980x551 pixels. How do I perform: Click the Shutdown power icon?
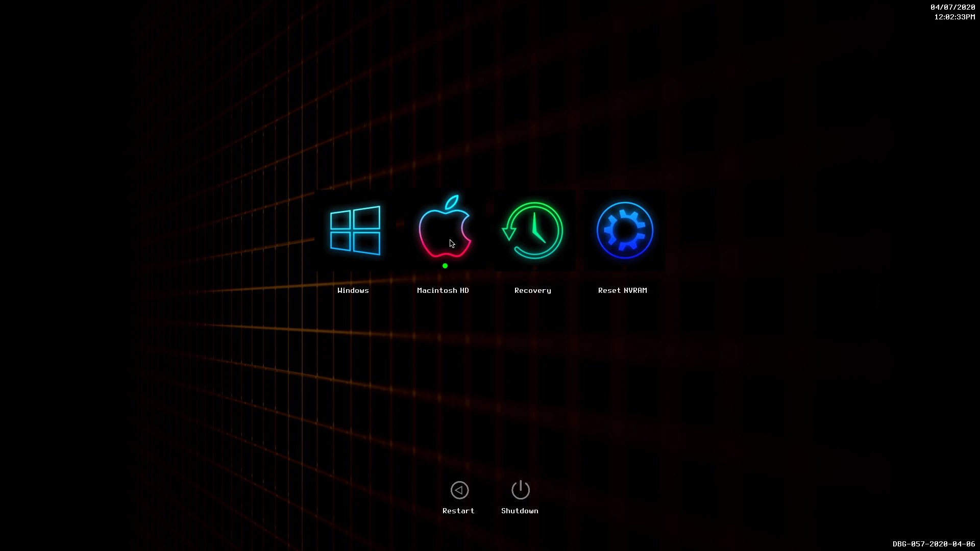521,490
